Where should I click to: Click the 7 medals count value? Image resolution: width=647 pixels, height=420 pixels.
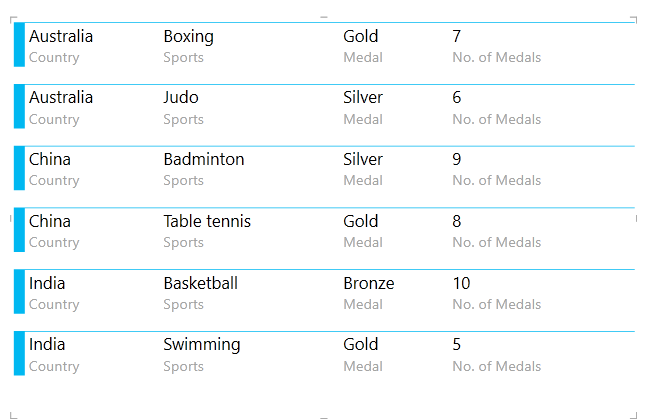click(x=456, y=37)
